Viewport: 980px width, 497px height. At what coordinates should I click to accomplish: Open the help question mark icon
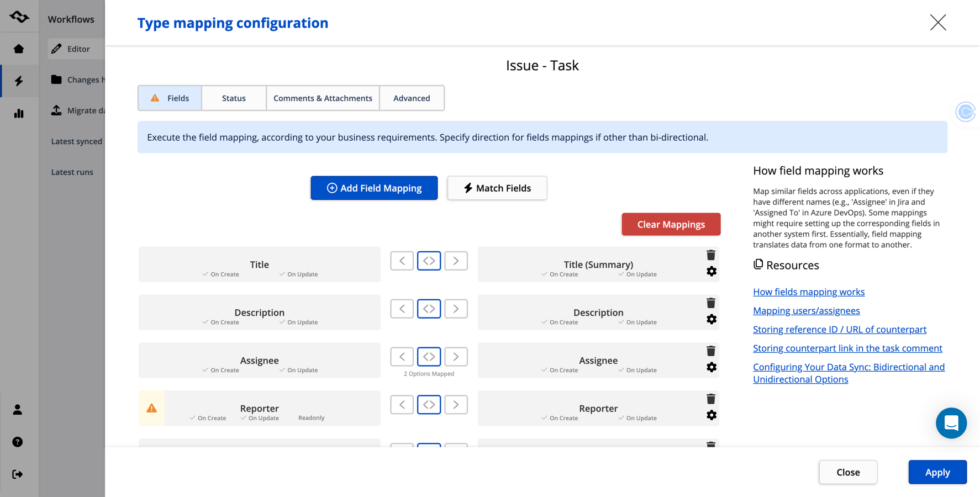[x=18, y=442]
